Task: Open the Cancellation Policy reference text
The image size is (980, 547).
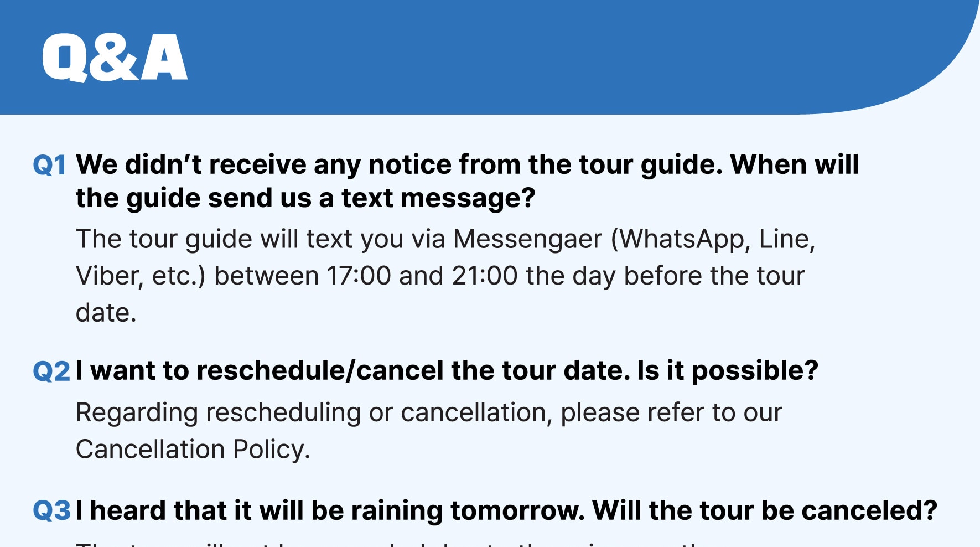Action: tap(193, 449)
